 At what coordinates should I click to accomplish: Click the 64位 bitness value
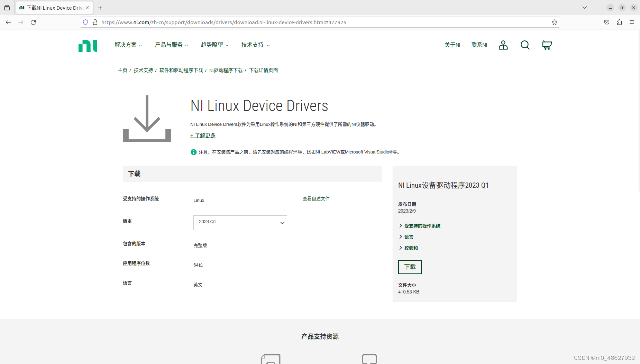click(198, 265)
